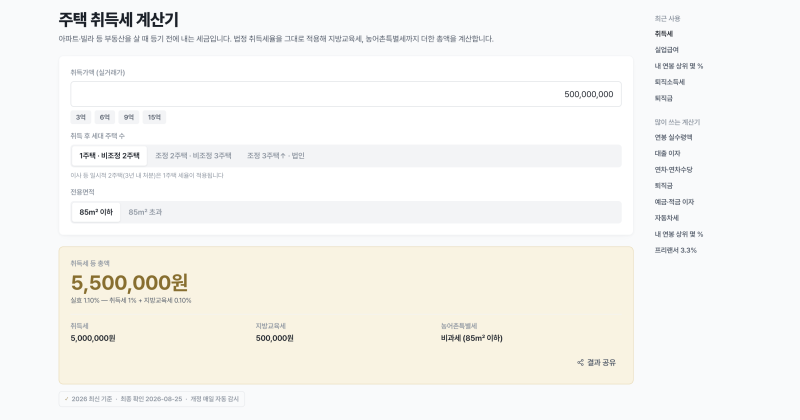Open the 대출 이자 calculator link

pyautogui.click(x=667, y=154)
